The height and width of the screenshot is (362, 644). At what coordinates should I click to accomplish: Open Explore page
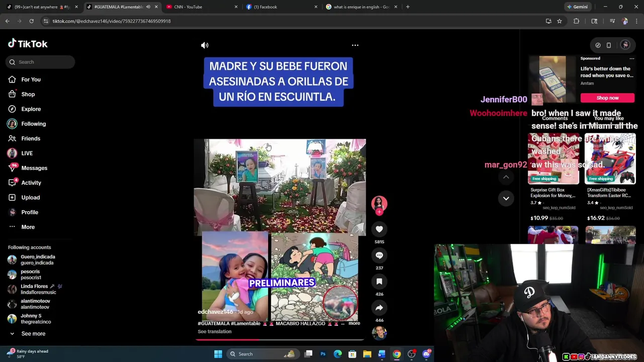31,109
